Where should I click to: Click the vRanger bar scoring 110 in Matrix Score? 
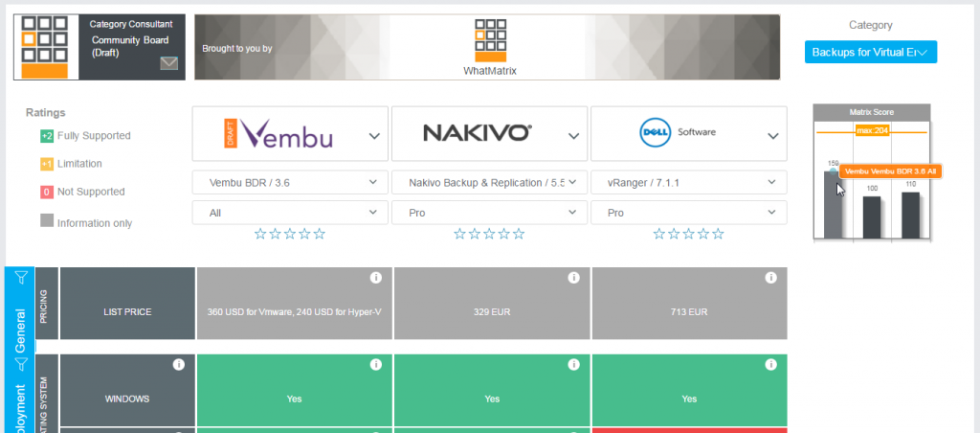coord(910,216)
